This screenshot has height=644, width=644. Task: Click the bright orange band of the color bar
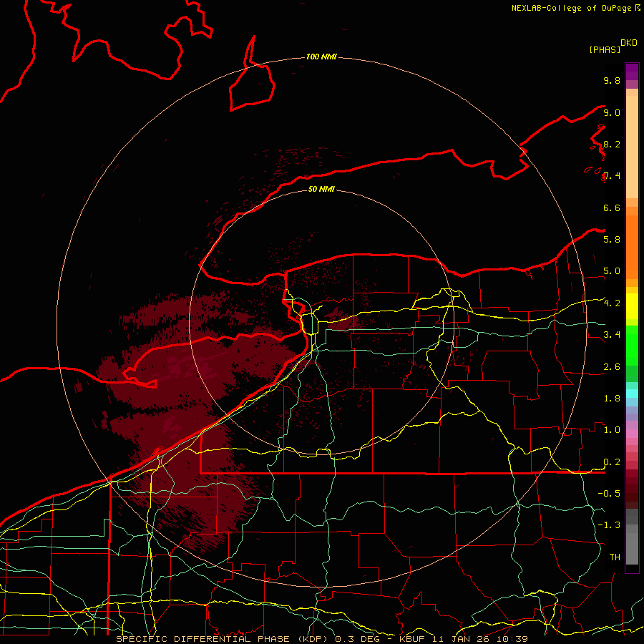632,246
